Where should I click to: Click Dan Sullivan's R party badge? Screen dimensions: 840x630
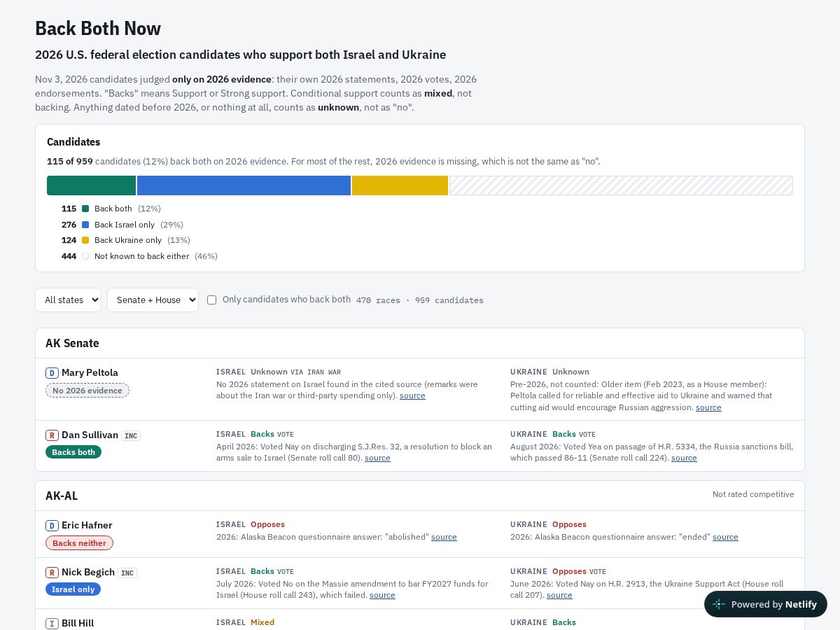pos(52,435)
